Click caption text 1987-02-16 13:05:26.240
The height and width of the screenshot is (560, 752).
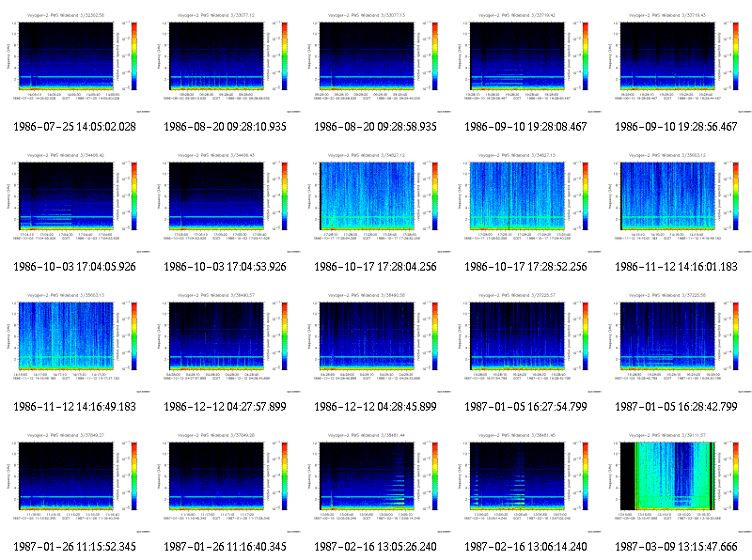click(375, 547)
